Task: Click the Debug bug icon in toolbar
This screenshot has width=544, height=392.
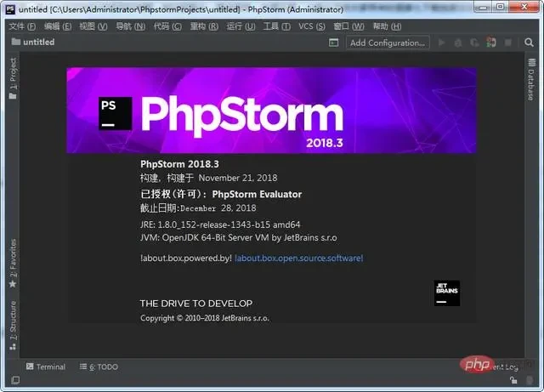Action: [x=456, y=43]
